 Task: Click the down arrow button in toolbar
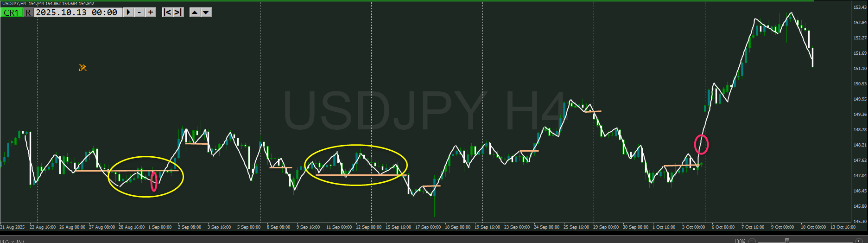pyautogui.click(x=206, y=13)
